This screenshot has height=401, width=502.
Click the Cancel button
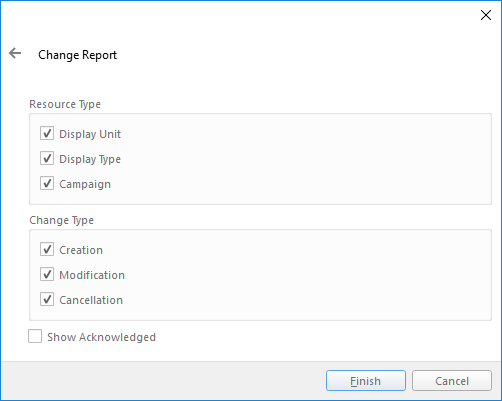452,380
